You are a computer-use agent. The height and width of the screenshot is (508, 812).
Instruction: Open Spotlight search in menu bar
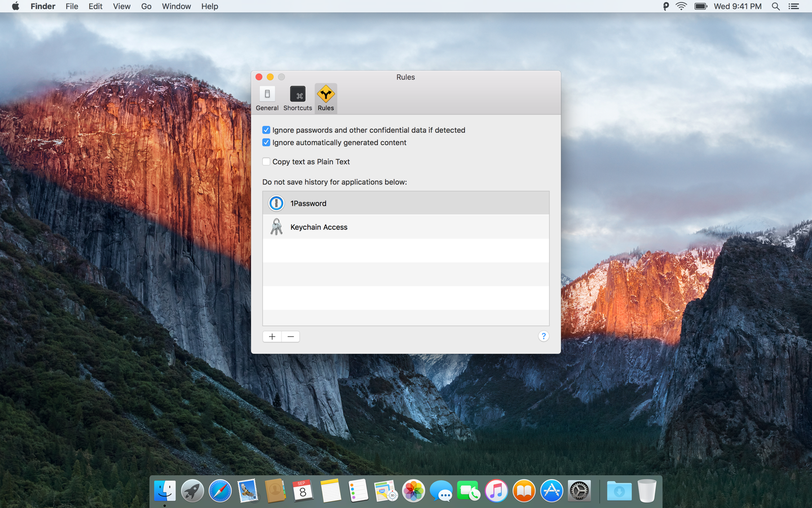pyautogui.click(x=775, y=6)
